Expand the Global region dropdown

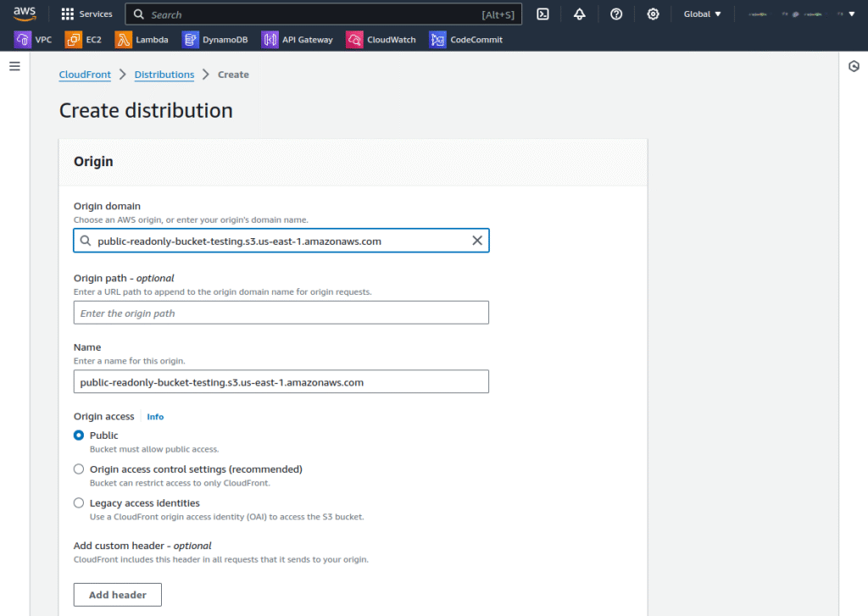[x=702, y=14]
